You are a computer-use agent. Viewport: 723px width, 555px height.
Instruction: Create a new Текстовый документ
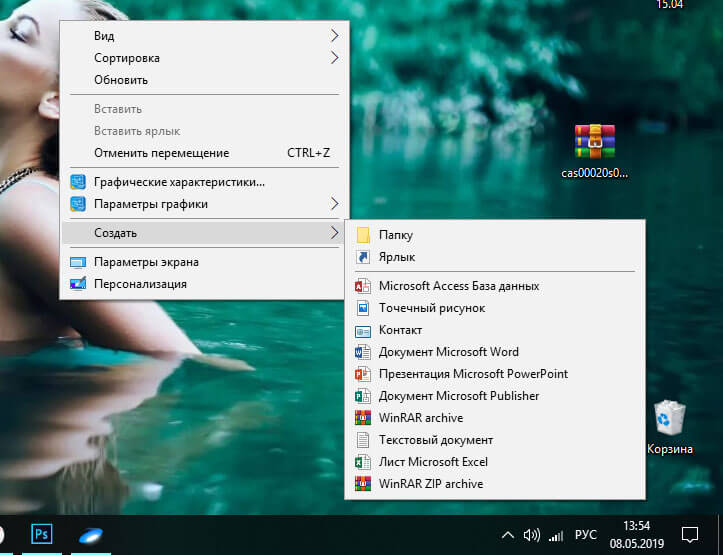pyautogui.click(x=435, y=440)
